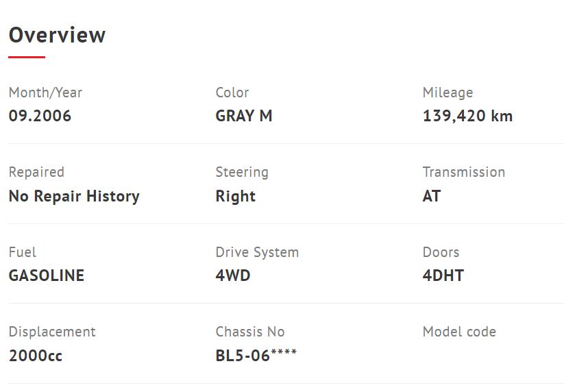The image size is (564, 392).
Task: Click the Overview heading
Action: pyautogui.click(x=57, y=35)
